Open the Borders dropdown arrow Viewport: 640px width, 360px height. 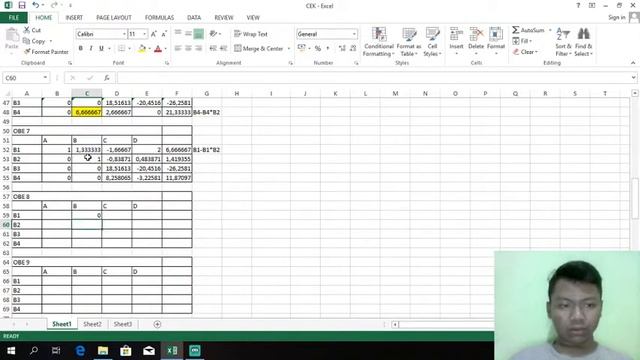click(x=129, y=48)
